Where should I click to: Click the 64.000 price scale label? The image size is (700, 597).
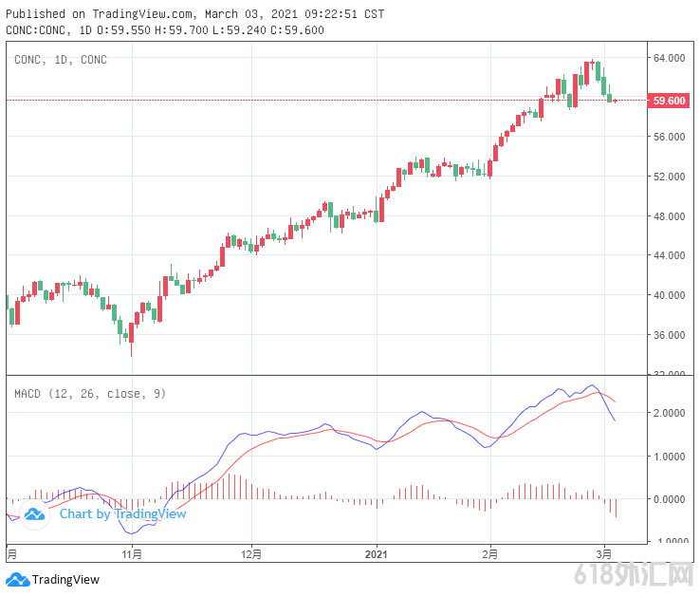(x=669, y=58)
